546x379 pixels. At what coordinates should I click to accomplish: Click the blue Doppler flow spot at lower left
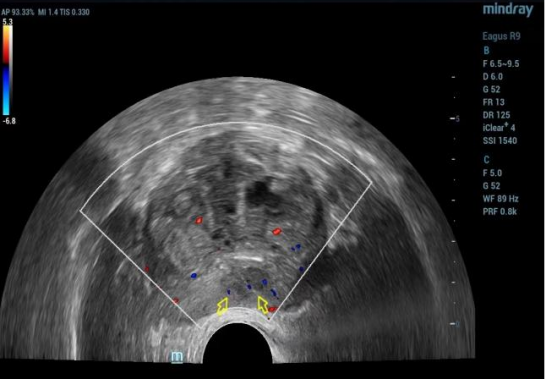pos(194,276)
